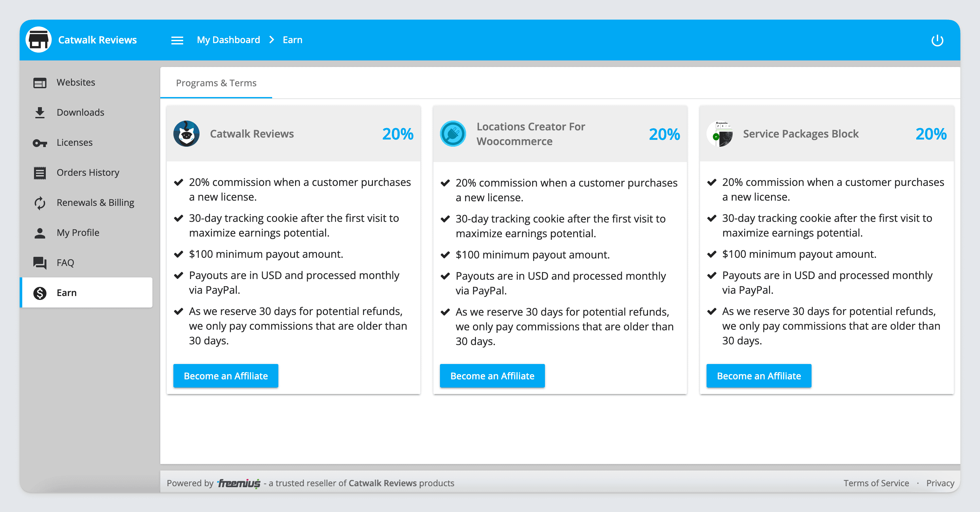This screenshot has width=980, height=512.
Task: Become an Affiliate for Catwalk Reviews
Action: pyautogui.click(x=226, y=376)
